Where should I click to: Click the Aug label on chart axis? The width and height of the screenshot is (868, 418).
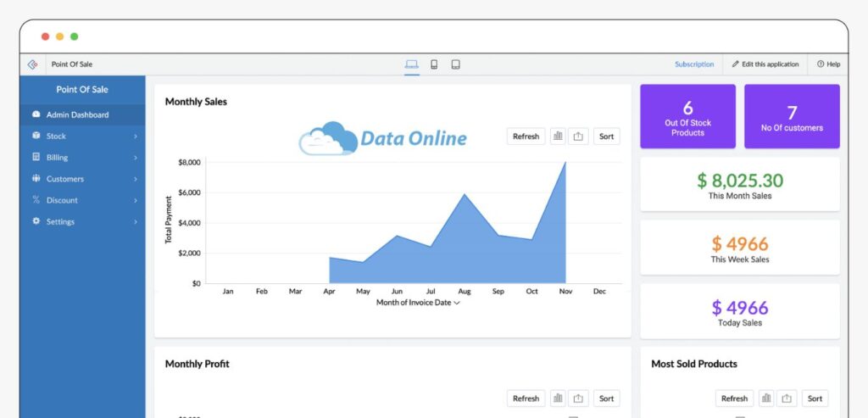click(465, 291)
